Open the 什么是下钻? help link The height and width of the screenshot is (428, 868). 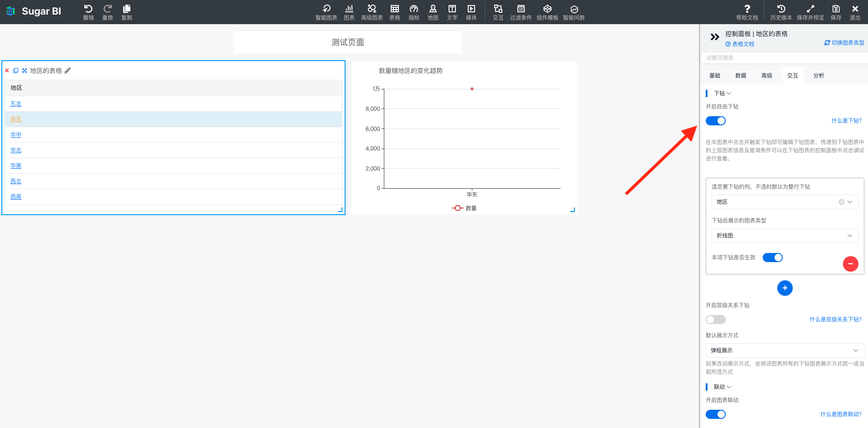[847, 121]
